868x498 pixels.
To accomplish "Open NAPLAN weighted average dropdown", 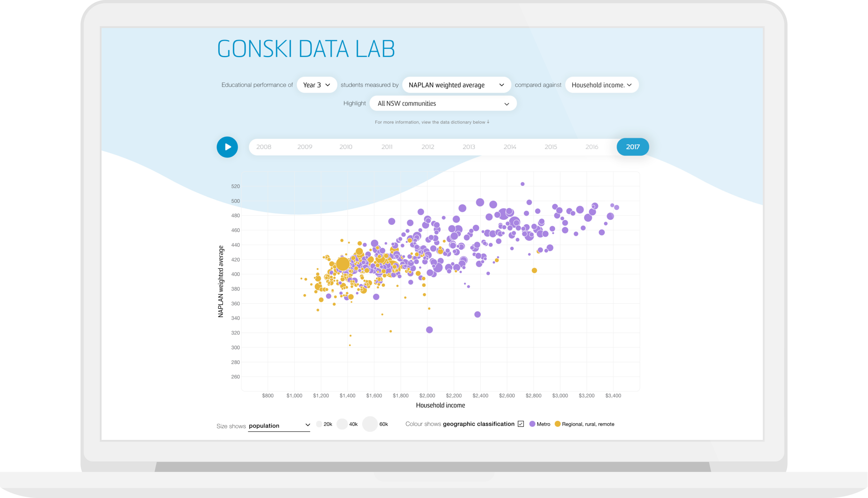I will click(x=456, y=85).
